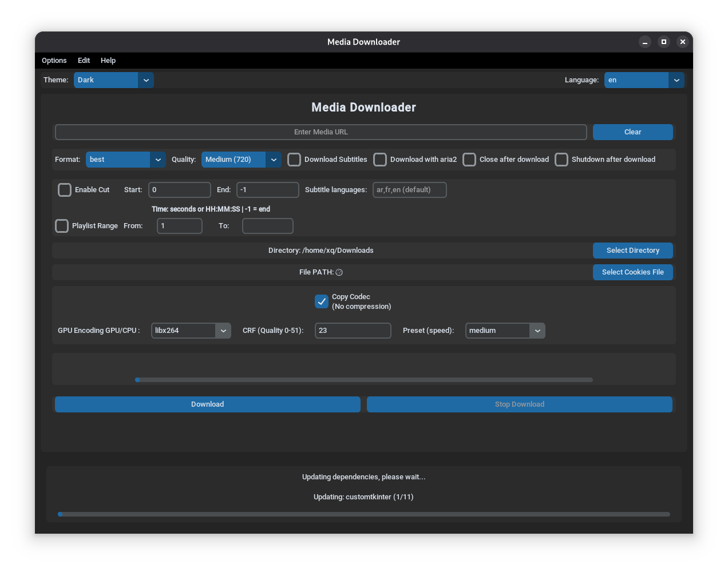Screen dimensions: 728x572
Task: Click the Directory: /home/xq/Downloads text
Action: pos(321,251)
